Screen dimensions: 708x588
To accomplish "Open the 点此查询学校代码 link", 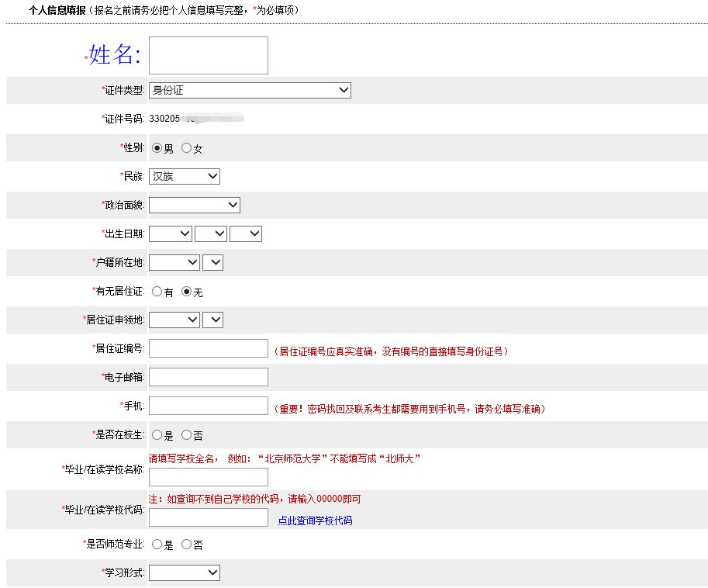I will pyautogui.click(x=315, y=521).
